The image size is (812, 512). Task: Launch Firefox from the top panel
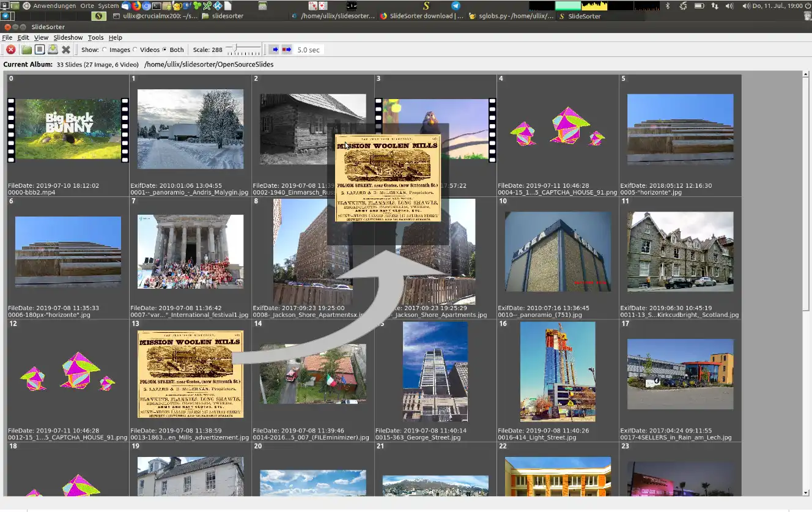click(136, 6)
